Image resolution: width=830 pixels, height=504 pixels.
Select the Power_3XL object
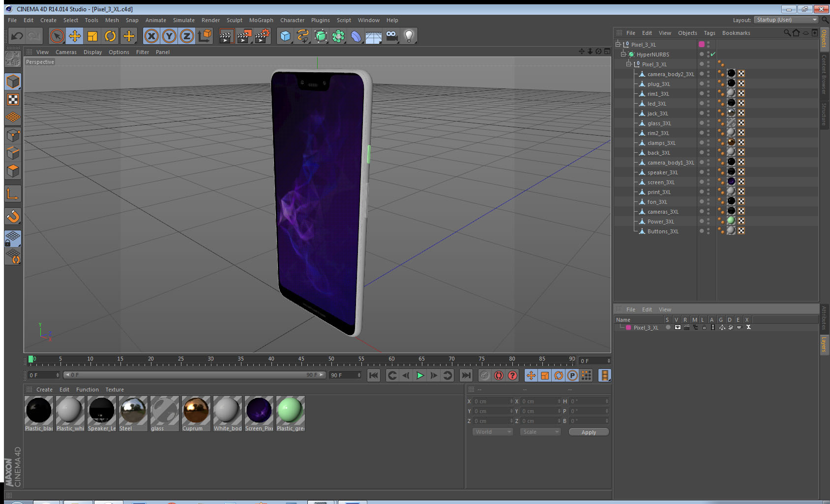[x=660, y=222]
